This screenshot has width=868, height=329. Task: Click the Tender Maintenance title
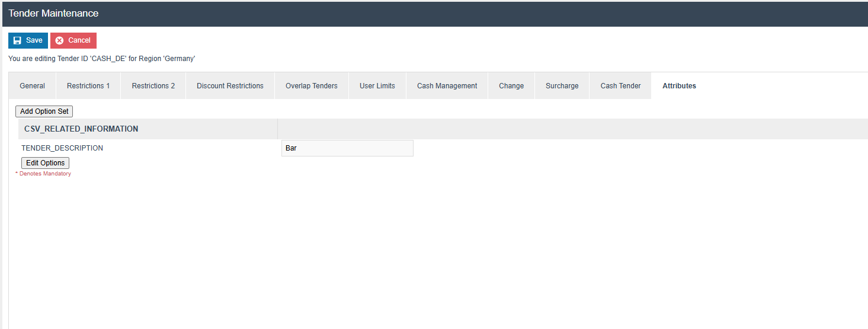tap(54, 13)
